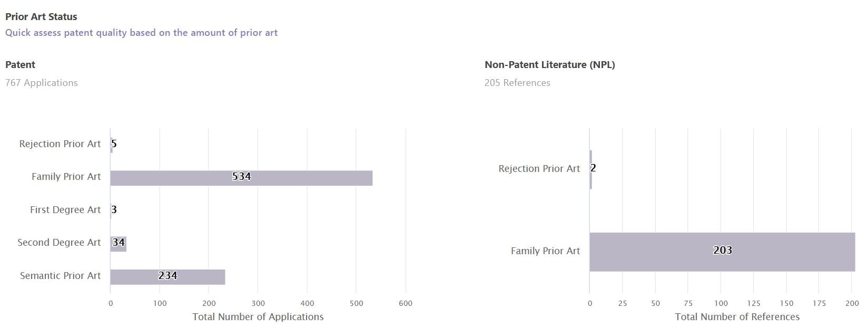Select the NPL Rejection Prior Art bar showing 2
This screenshot has width=868, height=327.
coord(591,170)
